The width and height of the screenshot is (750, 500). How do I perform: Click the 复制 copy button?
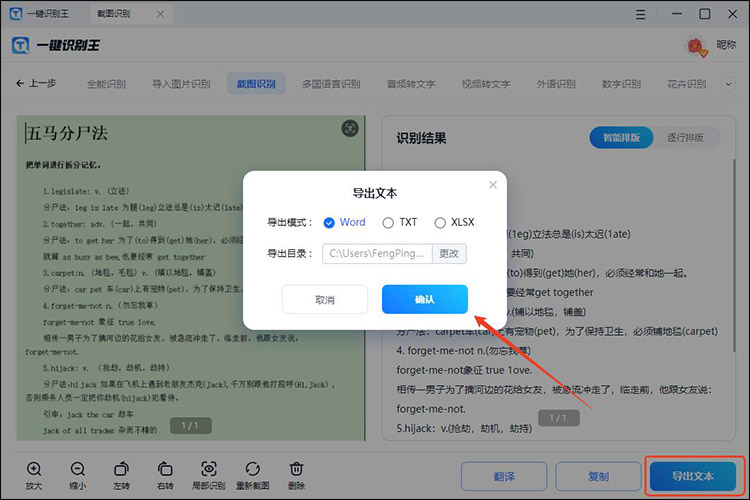[x=598, y=477]
